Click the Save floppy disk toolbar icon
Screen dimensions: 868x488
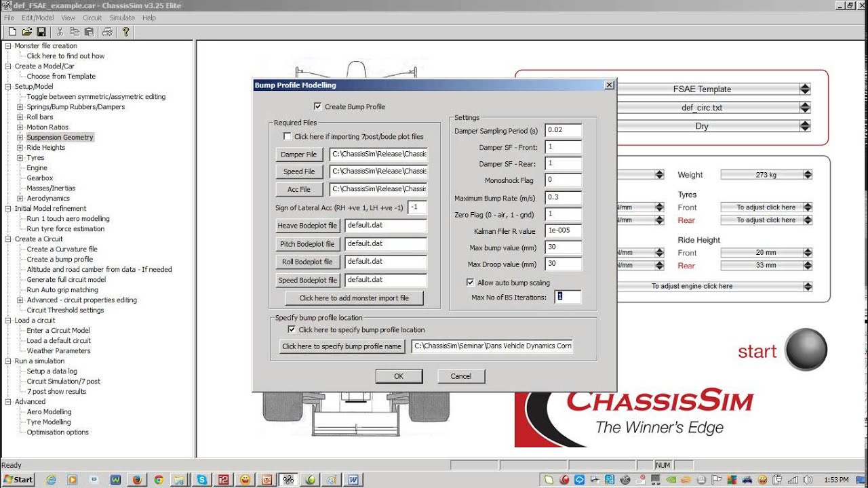41,32
